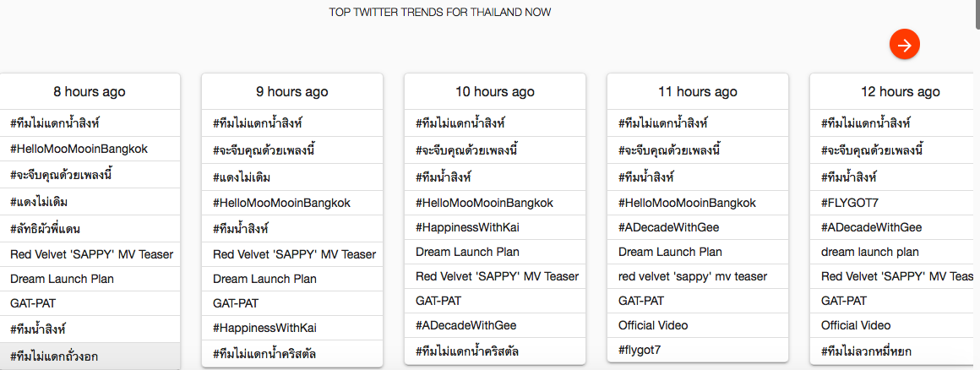This screenshot has width=980, height=370.
Task: Open Red Velvet 'SAPPY' MV Teaser under 10 hours ago
Action: pos(497,276)
